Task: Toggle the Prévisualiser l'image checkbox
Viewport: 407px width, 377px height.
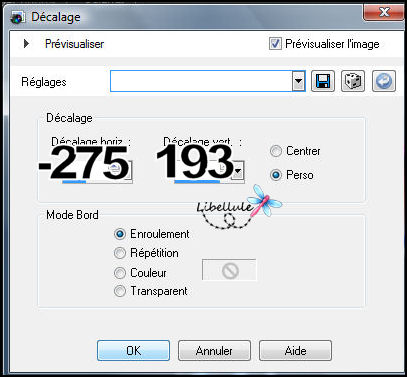Action: click(275, 44)
